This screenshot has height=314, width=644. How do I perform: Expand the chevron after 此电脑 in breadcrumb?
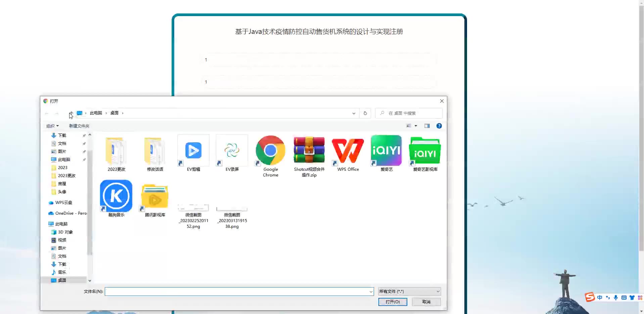(x=106, y=113)
